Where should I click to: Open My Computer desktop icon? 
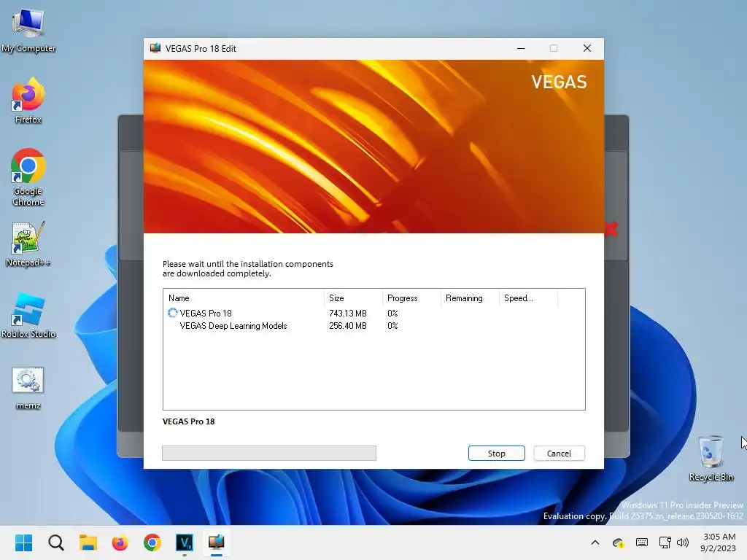(28, 29)
